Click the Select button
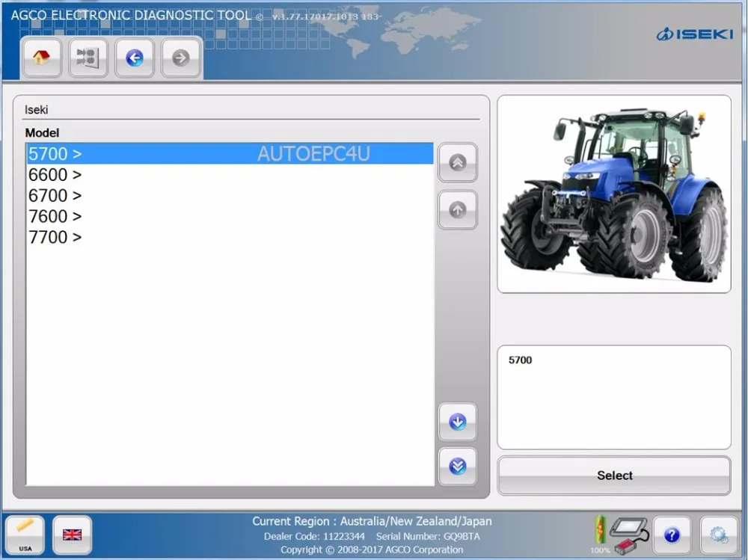Image resolution: width=748 pixels, height=560 pixels. tap(614, 476)
